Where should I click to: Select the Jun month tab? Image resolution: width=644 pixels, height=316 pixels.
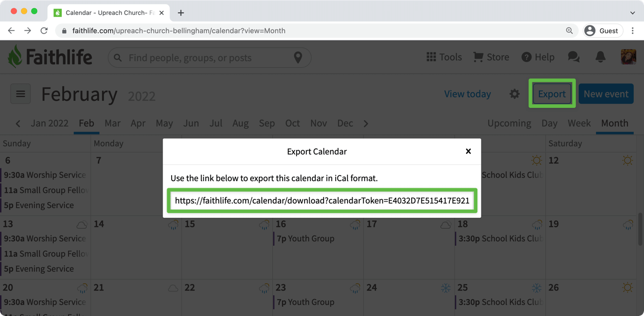coord(191,123)
